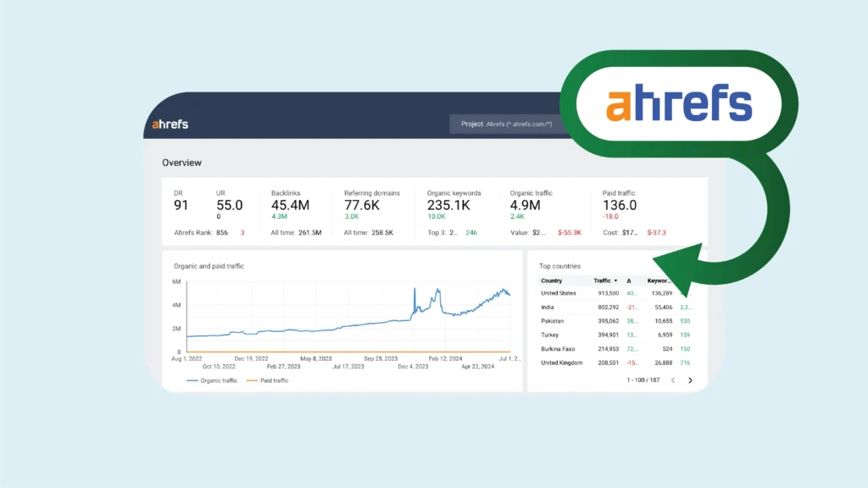
Task: Go to previous page of Top countries
Action: click(x=673, y=380)
